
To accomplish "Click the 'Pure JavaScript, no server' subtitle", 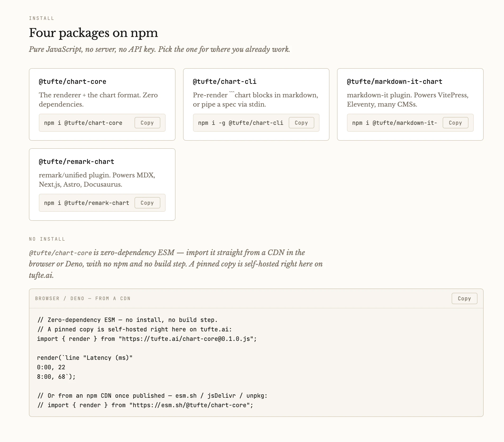I will (x=160, y=49).
